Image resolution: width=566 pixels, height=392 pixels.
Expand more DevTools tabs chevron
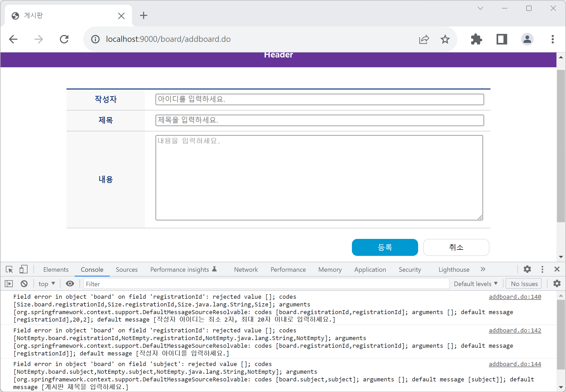coord(483,269)
